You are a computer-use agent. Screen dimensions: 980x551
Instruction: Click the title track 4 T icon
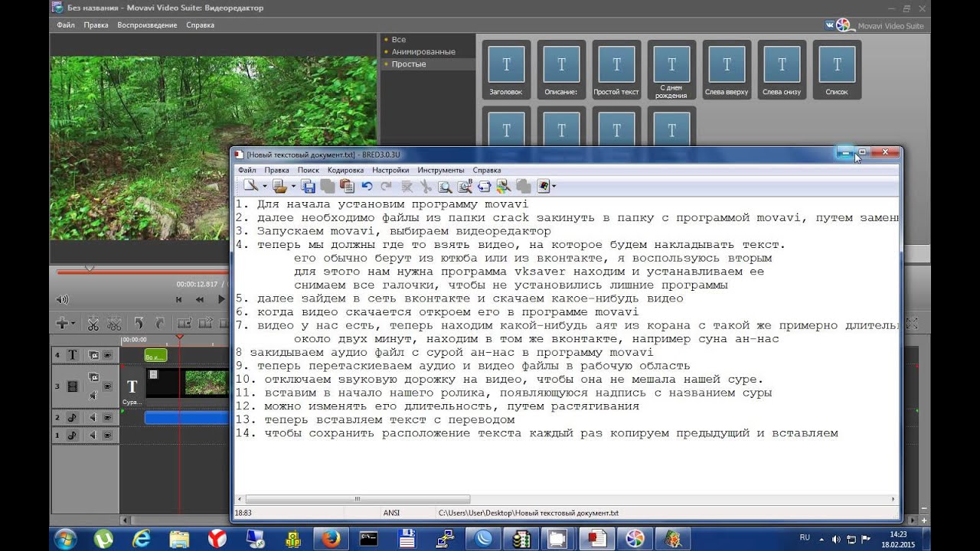73,355
